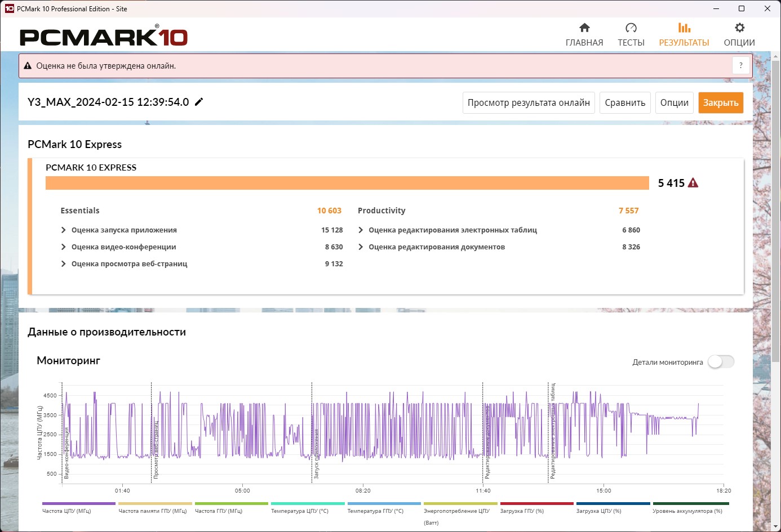Click Частота ГПУ (МГц) legend swatch
The height and width of the screenshot is (532, 781).
232,504
